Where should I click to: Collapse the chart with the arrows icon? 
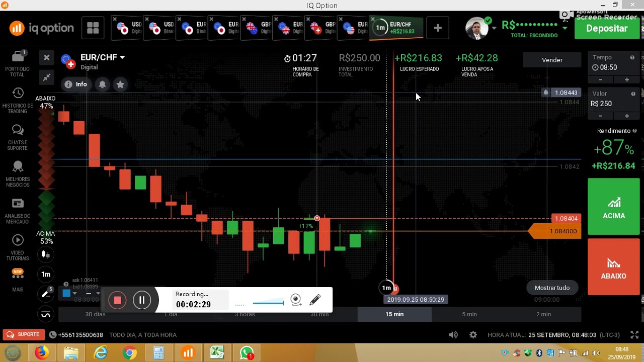46,77
